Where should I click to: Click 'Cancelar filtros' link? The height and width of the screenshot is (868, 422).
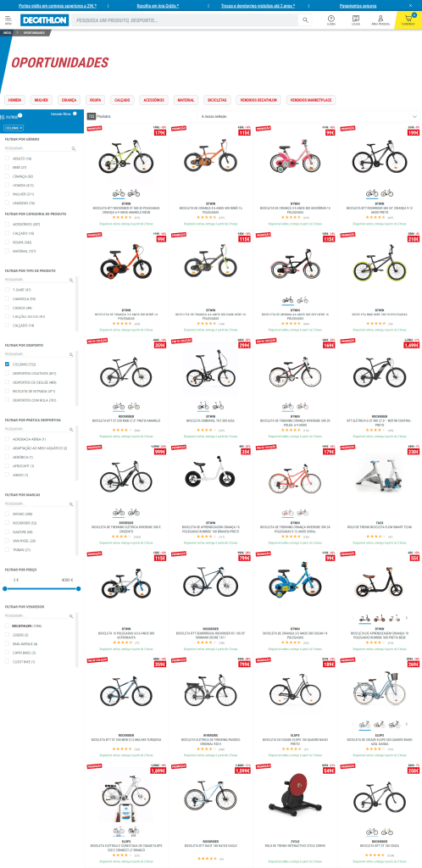[60, 114]
